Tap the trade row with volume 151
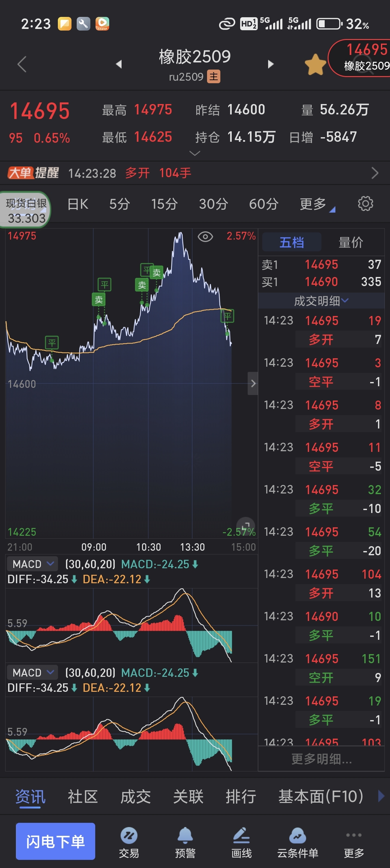 (322, 668)
